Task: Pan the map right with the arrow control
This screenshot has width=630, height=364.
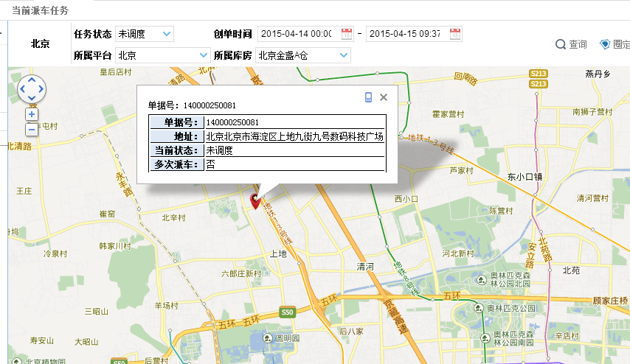Action: [x=42, y=89]
